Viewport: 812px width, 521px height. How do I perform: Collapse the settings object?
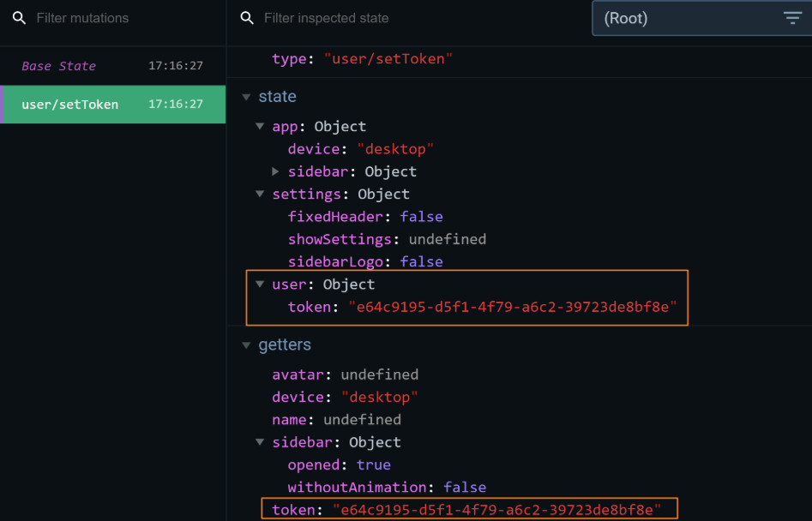pos(260,194)
